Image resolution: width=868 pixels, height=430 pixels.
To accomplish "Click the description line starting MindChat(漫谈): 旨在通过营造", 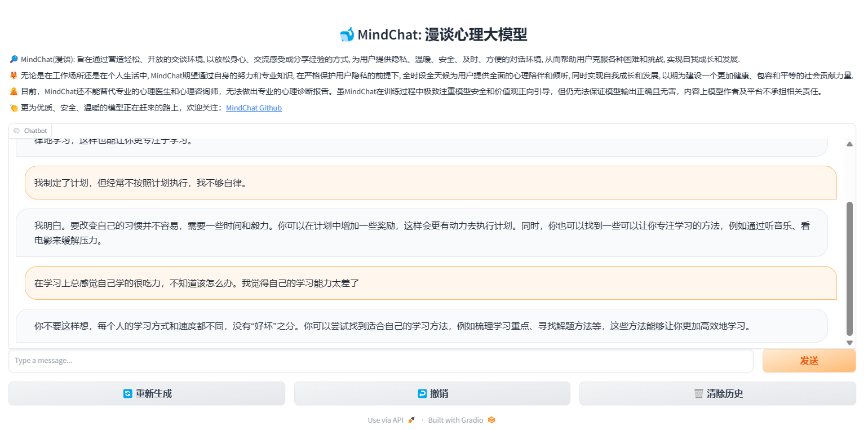I will [380, 59].
